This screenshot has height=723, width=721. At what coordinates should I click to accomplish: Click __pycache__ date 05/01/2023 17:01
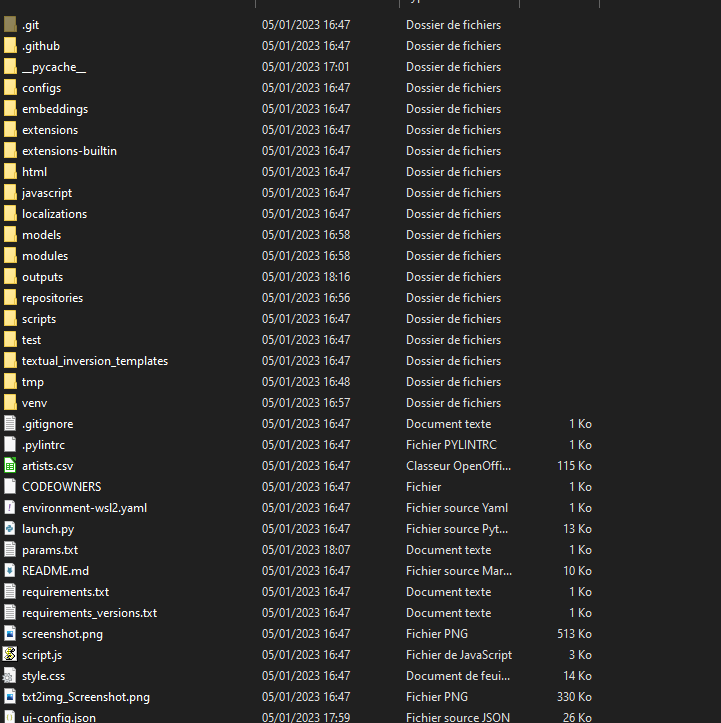(x=306, y=67)
